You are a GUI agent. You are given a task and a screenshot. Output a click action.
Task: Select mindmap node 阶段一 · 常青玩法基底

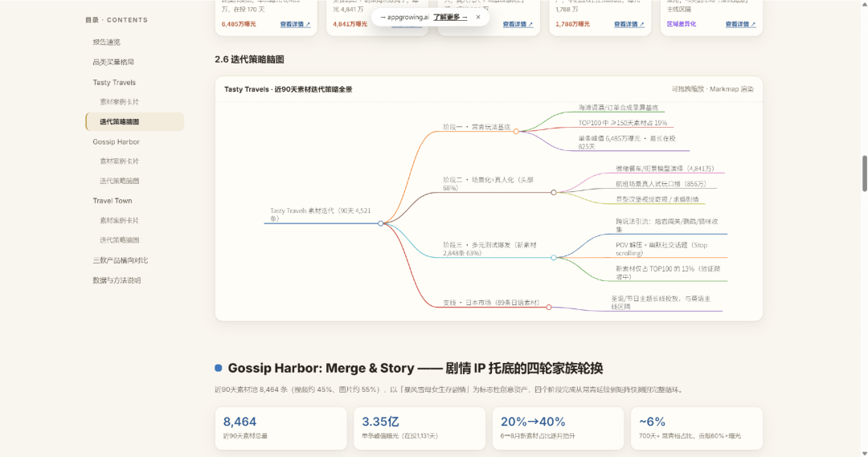tap(476, 127)
